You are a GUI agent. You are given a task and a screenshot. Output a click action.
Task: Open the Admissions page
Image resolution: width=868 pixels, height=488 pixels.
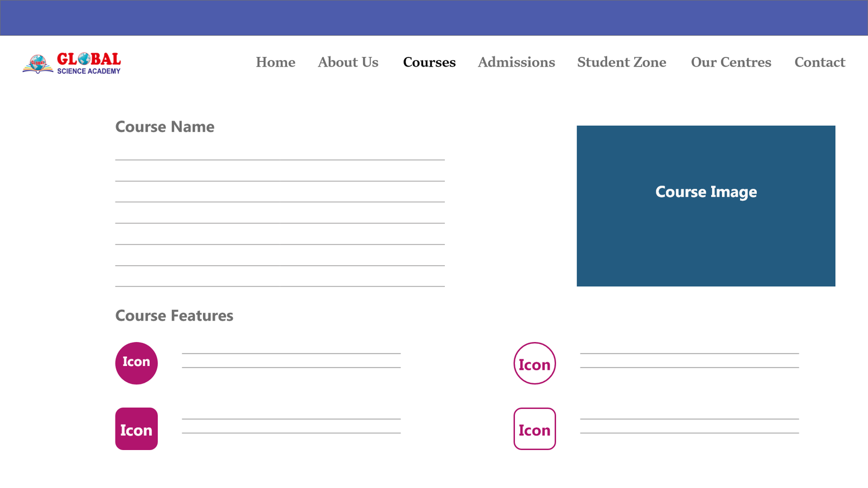516,62
